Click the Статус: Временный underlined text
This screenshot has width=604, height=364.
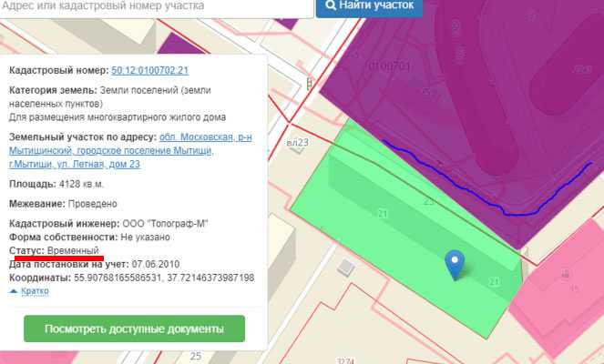54,250
